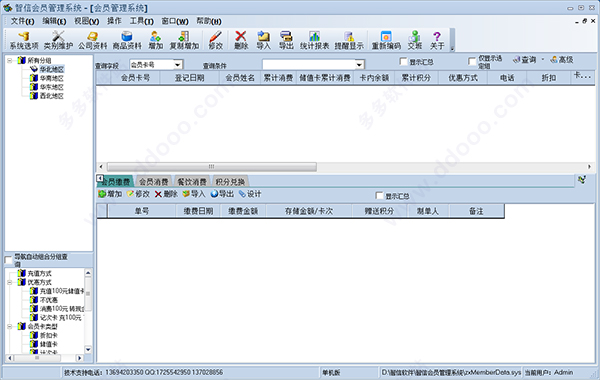The image size is (600, 380).
Task: Open the 提醒显示 toolbar icon
Action: point(349,40)
